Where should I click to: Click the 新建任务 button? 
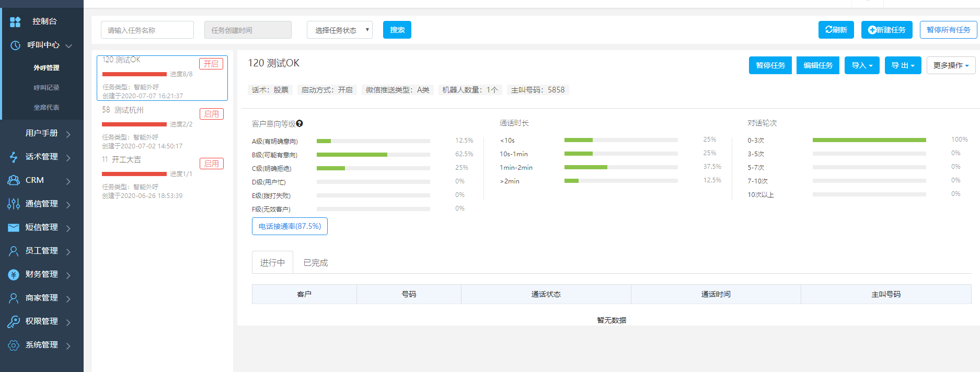886,30
